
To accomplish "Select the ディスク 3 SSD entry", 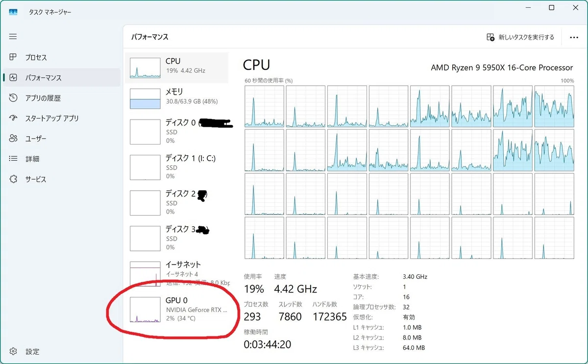I will pyautogui.click(x=177, y=238).
